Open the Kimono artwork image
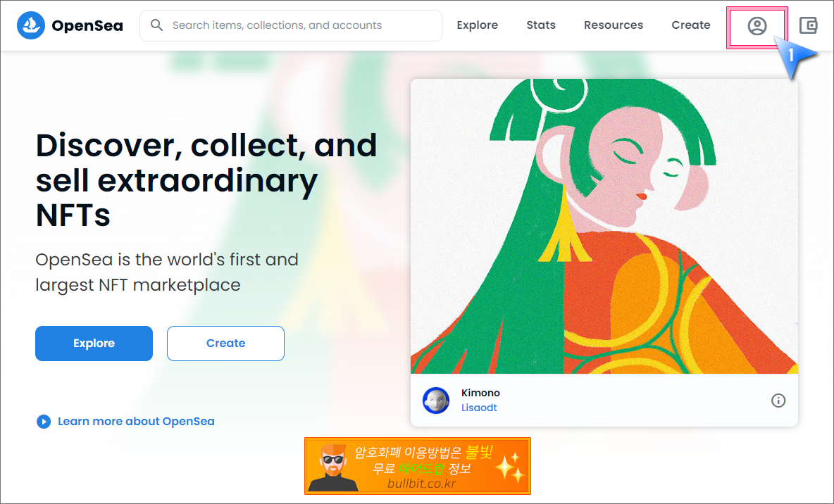The width and height of the screenshot is (834, 504). (x=604, y=227)
